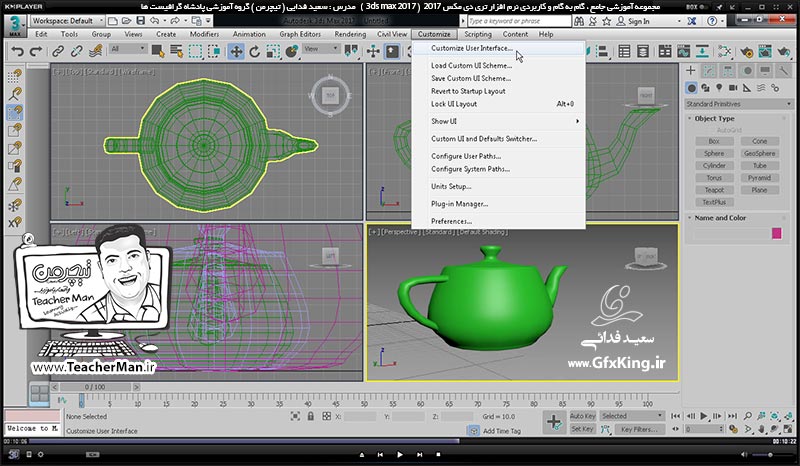Collapse the Name and Color rollout
The image size is (800, 466).
coord(690,218)
